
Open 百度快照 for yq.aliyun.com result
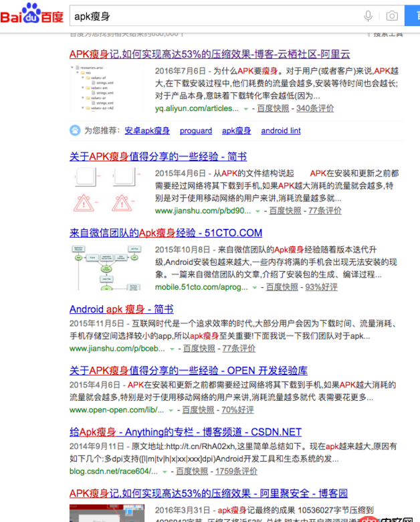273,108
